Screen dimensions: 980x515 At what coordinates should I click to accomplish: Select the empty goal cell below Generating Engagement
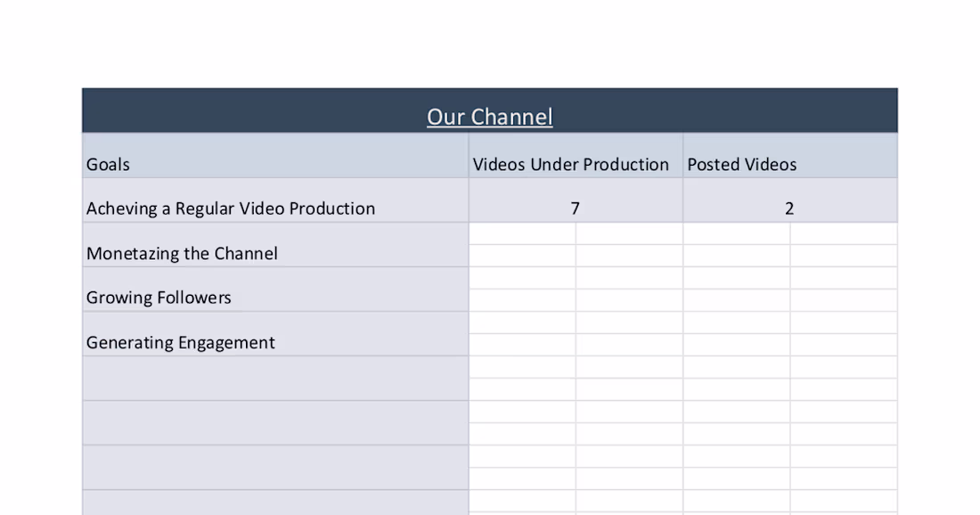(267, 378)
